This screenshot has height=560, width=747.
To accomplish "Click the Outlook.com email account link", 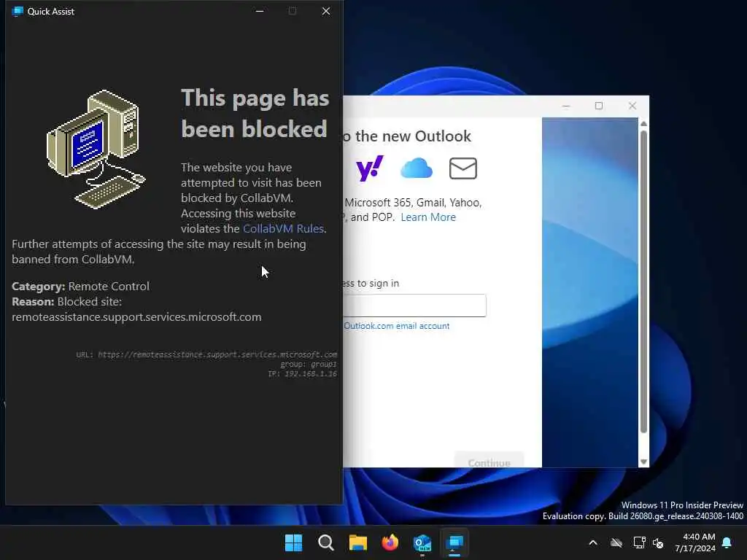I will (396, 326).
